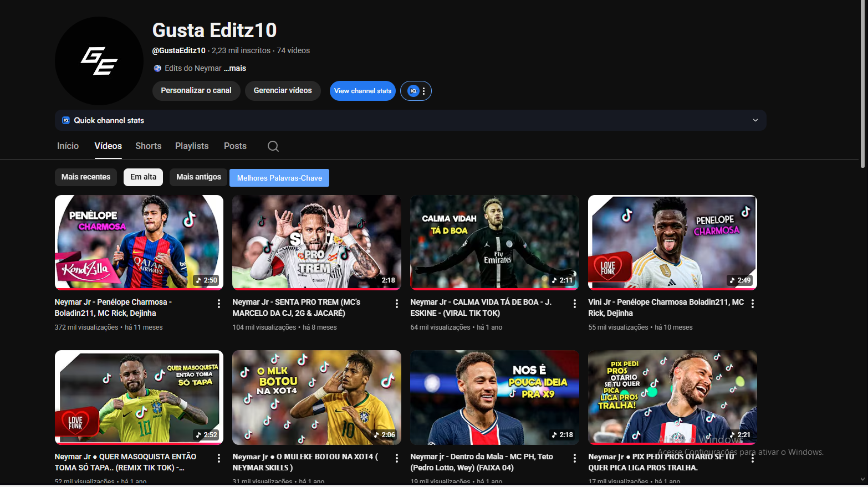Switch to the Playlists tab
868x487 pixels.
(x=192, y=146)
